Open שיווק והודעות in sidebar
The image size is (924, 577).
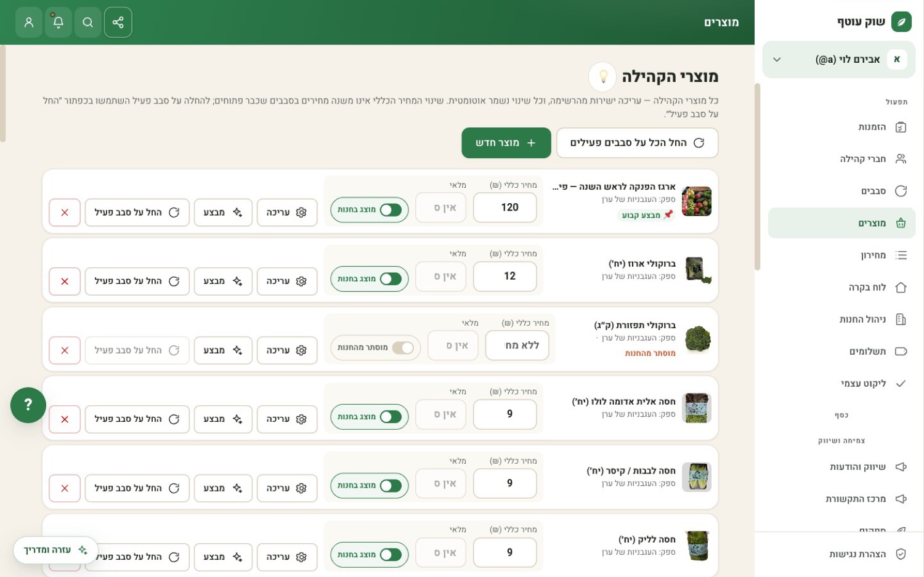tap(841, 467)
